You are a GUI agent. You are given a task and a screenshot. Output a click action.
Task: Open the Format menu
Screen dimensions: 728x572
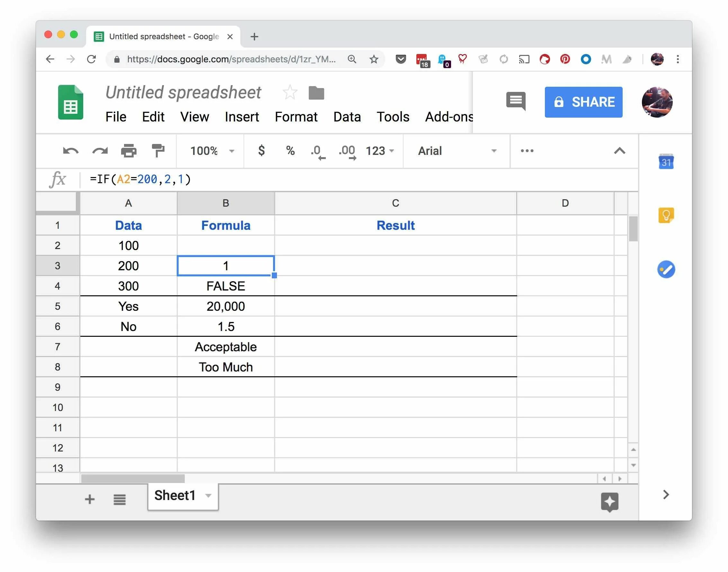click(x=296, y=117)
